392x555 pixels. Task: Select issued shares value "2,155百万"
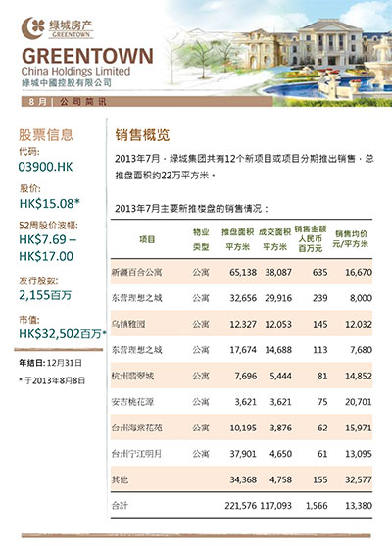click(45, 295)
